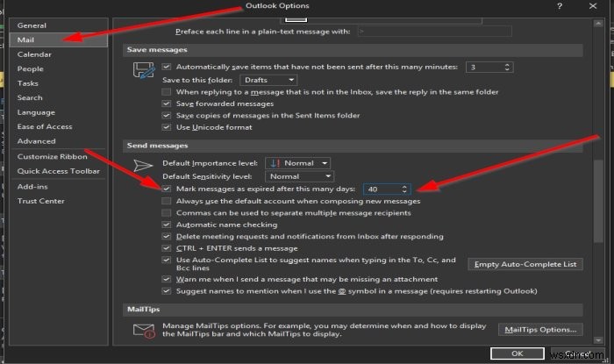
Task: Click Empty Auto-Complete List button
Action: click(525, 264)
